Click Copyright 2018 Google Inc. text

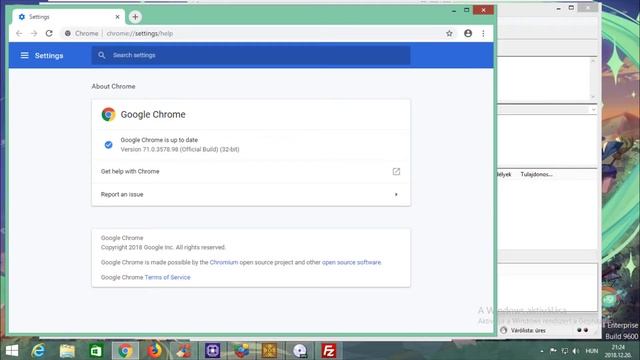[163, 247]
